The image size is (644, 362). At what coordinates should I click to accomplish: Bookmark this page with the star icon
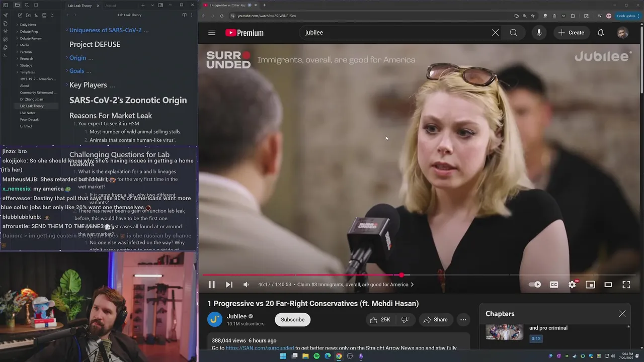pos(533,16)
